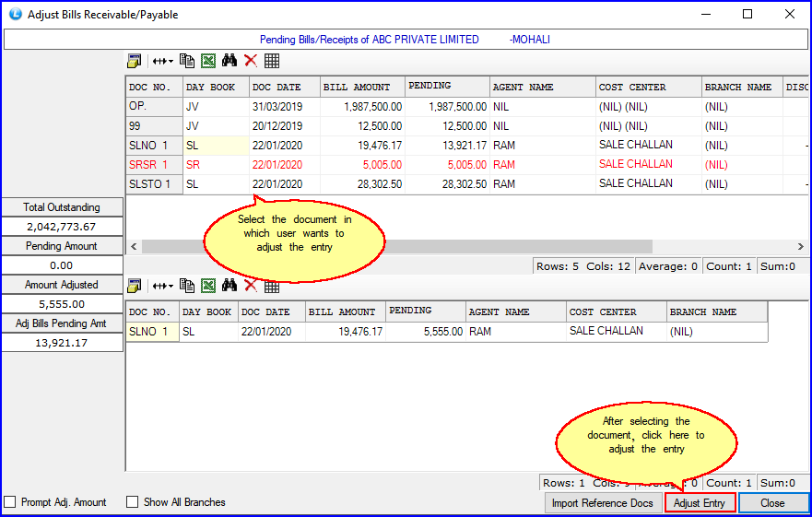
Task: Click the Import Reference Docs button
Action: (603, 503)
